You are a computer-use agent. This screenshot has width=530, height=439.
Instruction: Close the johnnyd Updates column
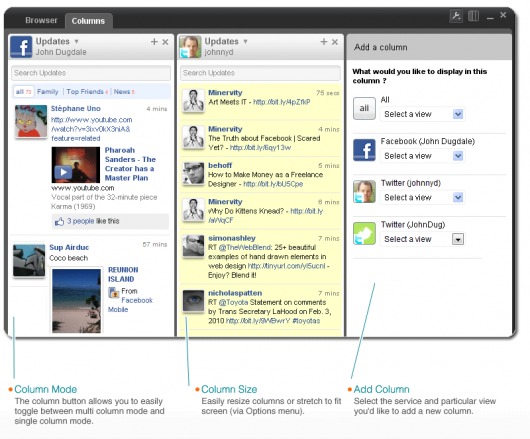[x=335, y=42]
